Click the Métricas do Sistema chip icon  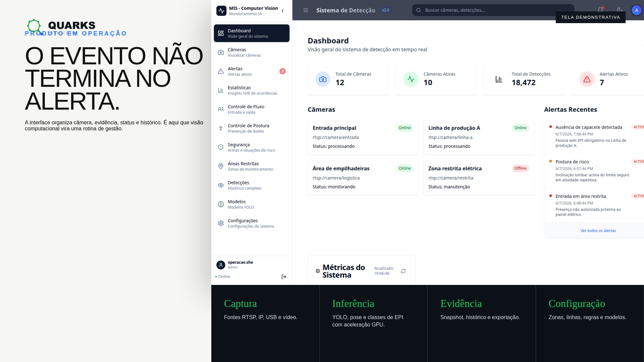(318, 271)
